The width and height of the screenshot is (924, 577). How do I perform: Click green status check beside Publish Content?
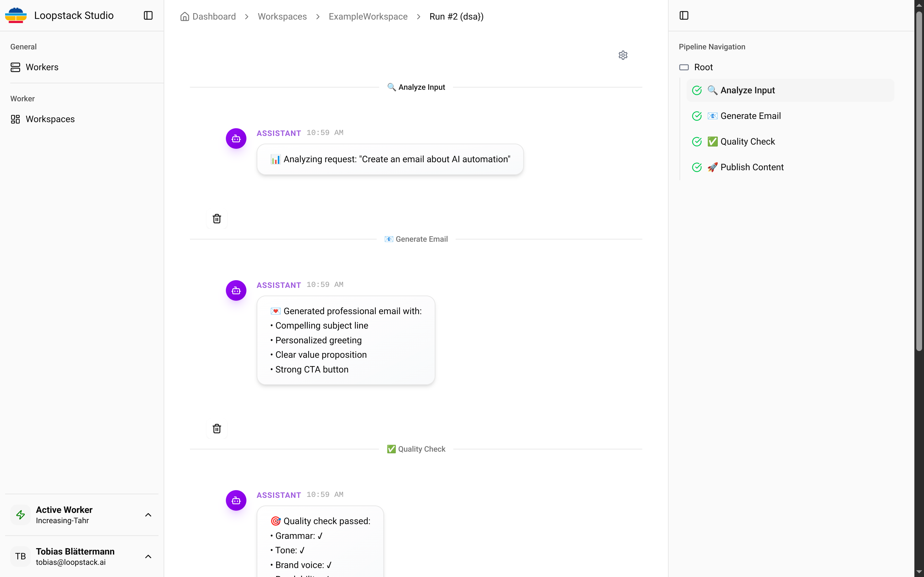[697, 167]
